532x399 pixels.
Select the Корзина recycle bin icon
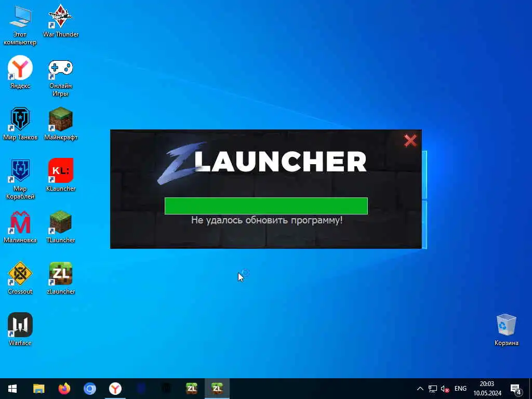[x=506, y=330]
